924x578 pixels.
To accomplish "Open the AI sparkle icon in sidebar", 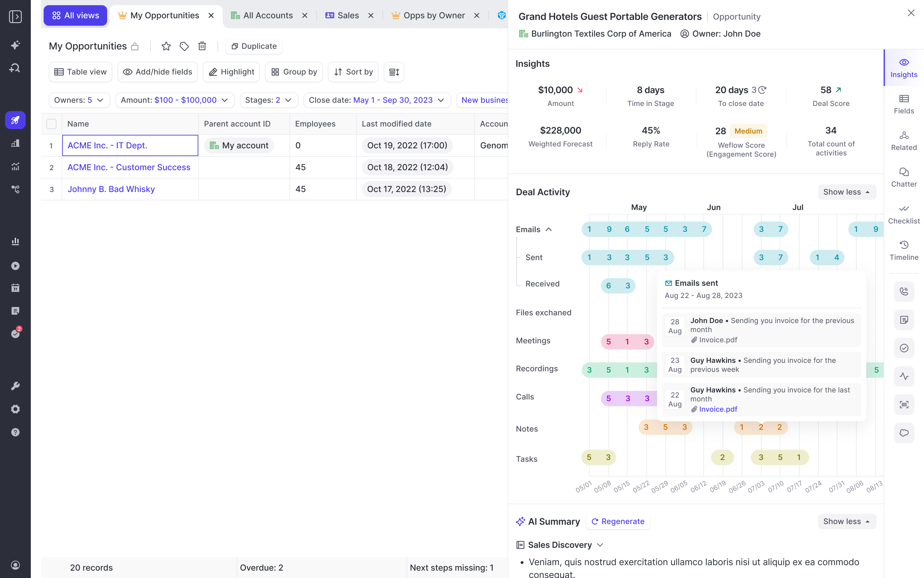I will coord(15,45).
